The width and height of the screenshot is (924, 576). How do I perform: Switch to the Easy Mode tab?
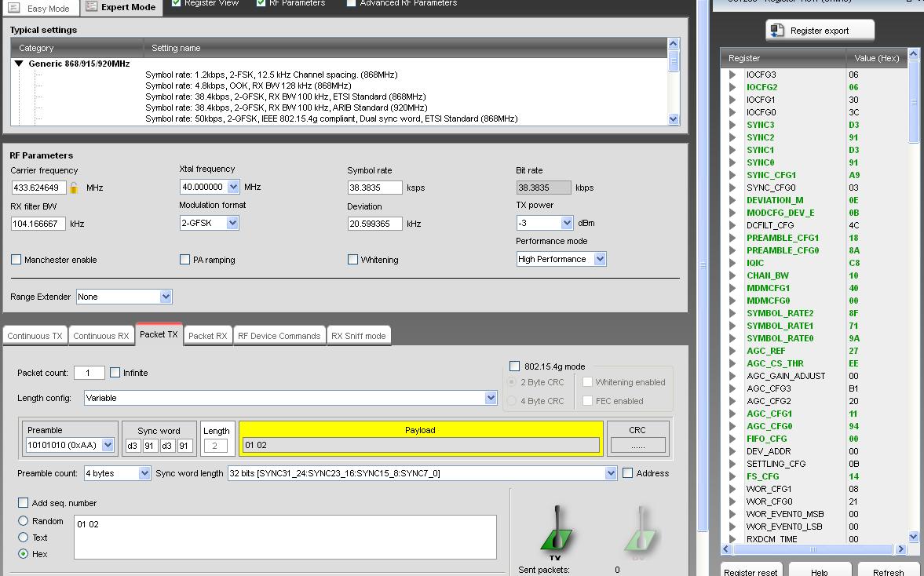coord(41,9)
